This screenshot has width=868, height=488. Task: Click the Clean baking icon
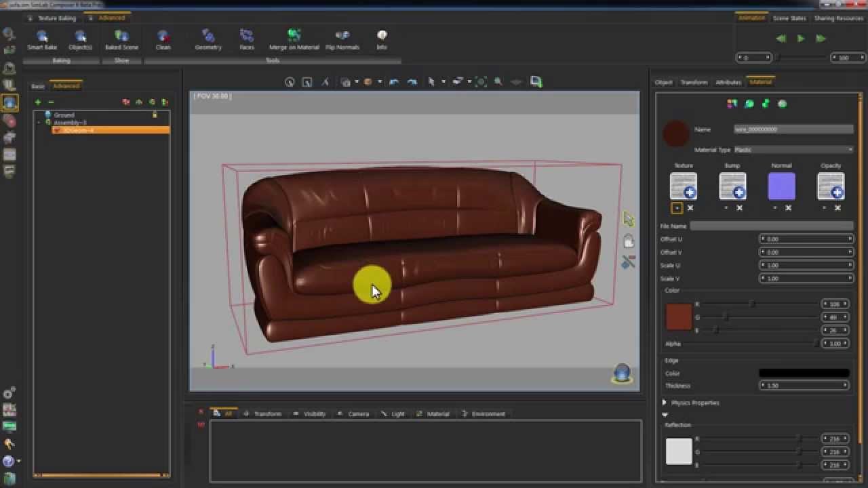click(163, 39)
